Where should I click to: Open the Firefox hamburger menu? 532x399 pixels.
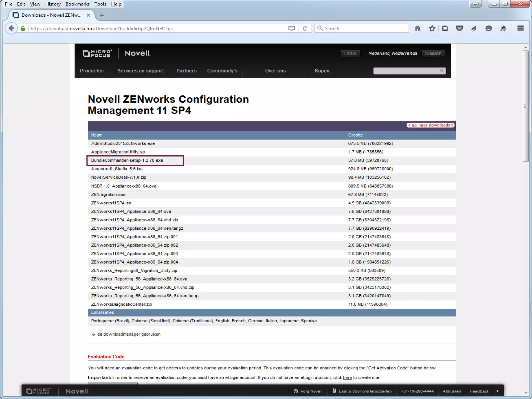[520, 28]
